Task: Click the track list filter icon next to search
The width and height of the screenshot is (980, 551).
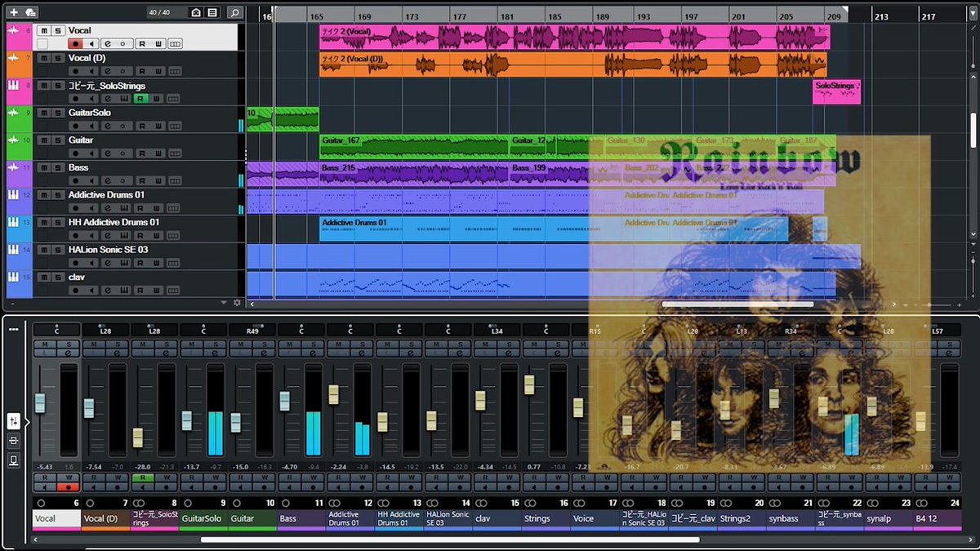Action: (x=212, y=12)
